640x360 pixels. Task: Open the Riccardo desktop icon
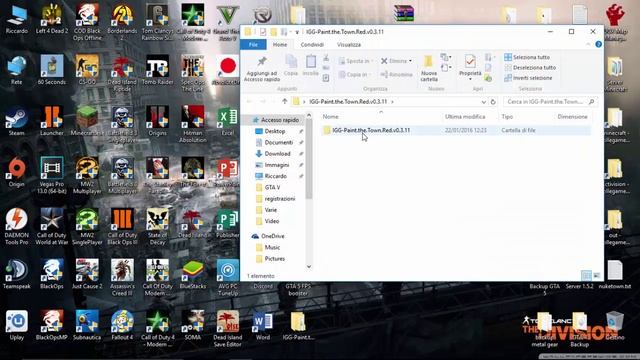point(16,19)
